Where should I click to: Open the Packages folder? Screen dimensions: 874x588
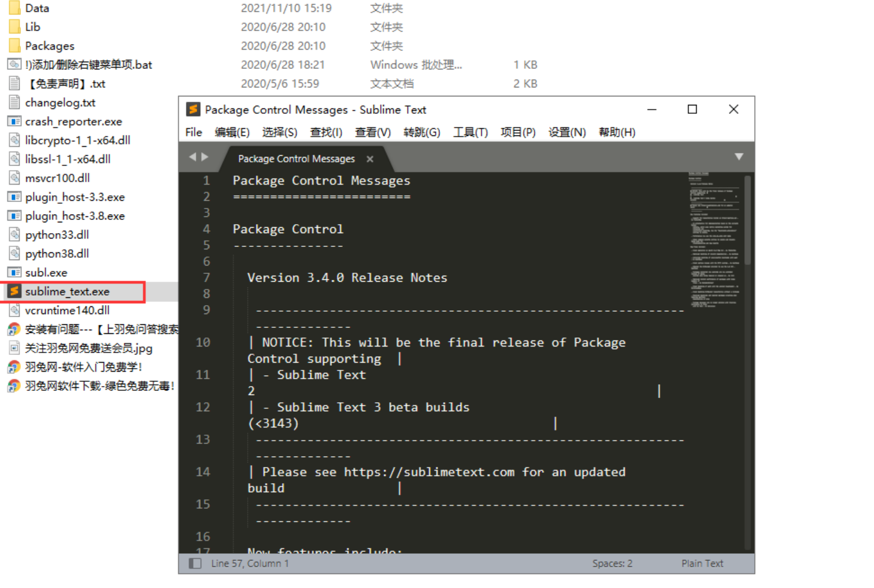[50, 45]
